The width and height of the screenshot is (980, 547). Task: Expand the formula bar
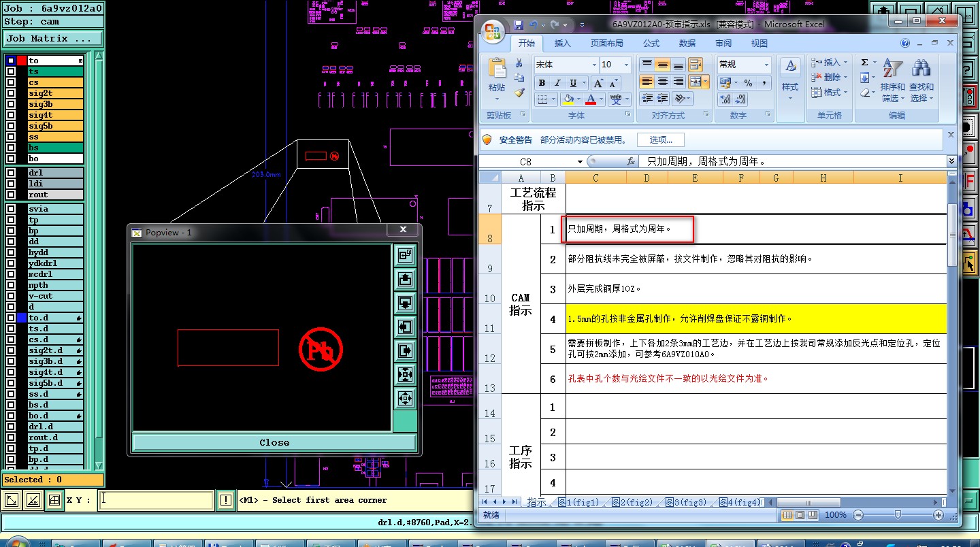pyautogui.click(x=951, y=161)
